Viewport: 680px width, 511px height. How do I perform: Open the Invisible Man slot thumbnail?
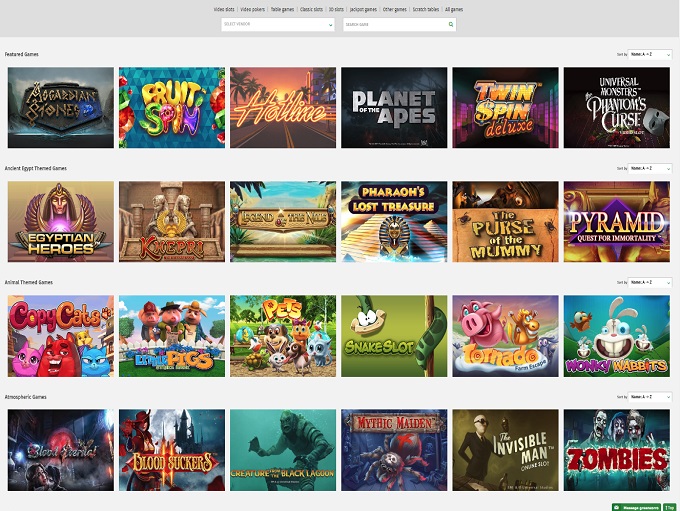click(505, 449)
